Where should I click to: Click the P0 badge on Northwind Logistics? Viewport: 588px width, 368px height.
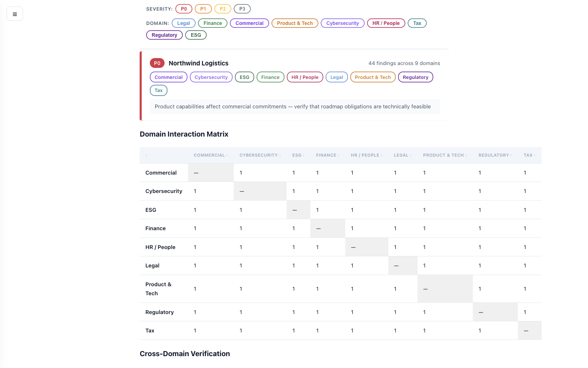coord(157,63)
